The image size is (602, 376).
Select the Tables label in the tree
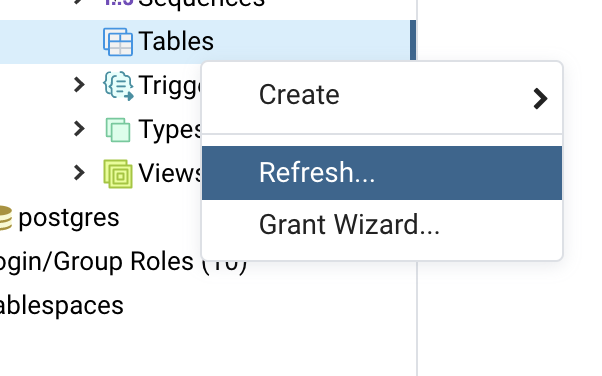(x=176, y=41)
